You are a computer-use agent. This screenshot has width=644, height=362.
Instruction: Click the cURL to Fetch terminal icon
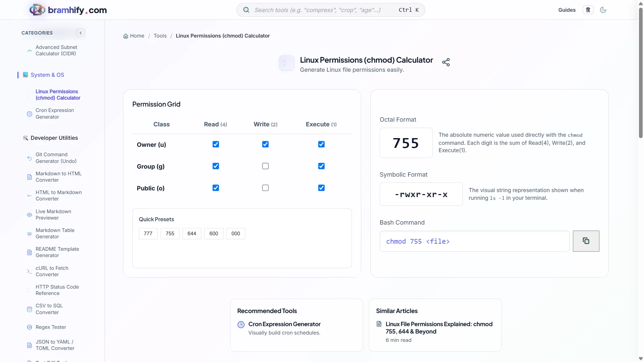[x=30, y=271]
